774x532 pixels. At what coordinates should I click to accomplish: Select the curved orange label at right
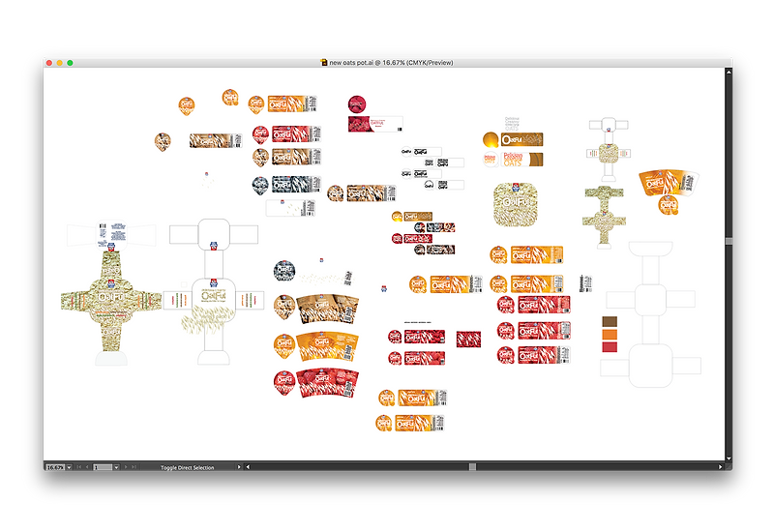(669, 183)
